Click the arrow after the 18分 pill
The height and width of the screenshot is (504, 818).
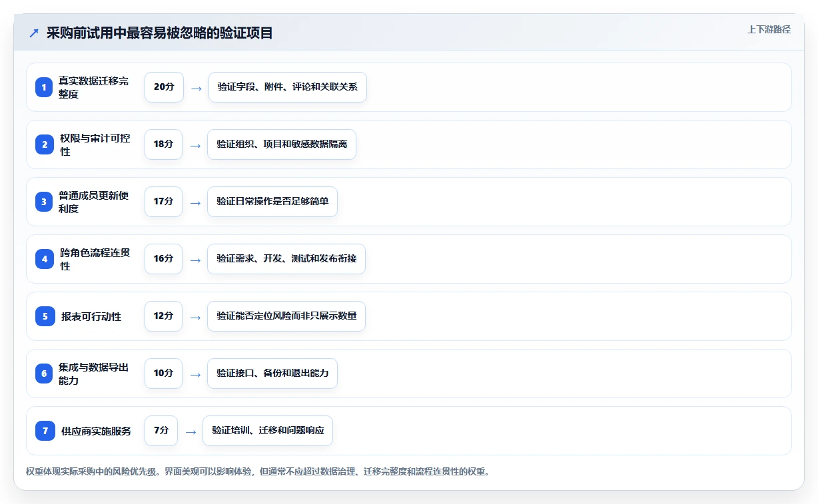pyautogui.click(x=195, y=145)
